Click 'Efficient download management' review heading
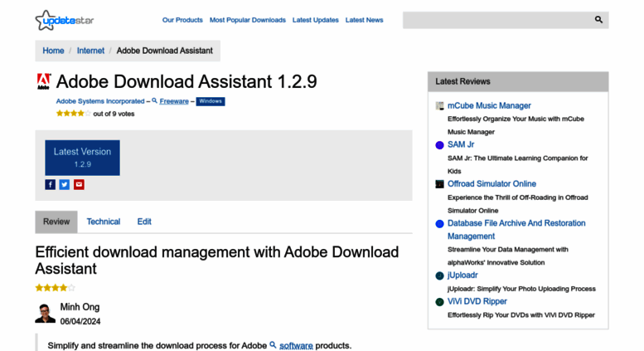 217,261
